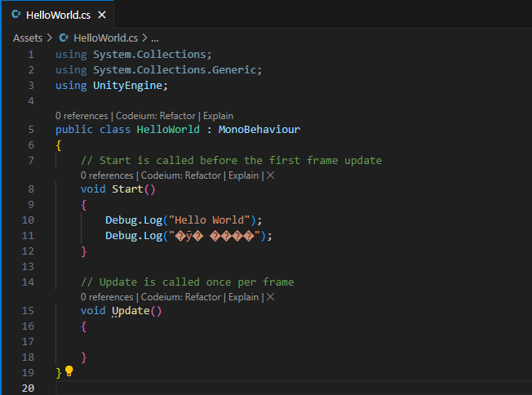
Task: Dismiss the Codeium lens above Update
Action: click(x=270, y=297)
